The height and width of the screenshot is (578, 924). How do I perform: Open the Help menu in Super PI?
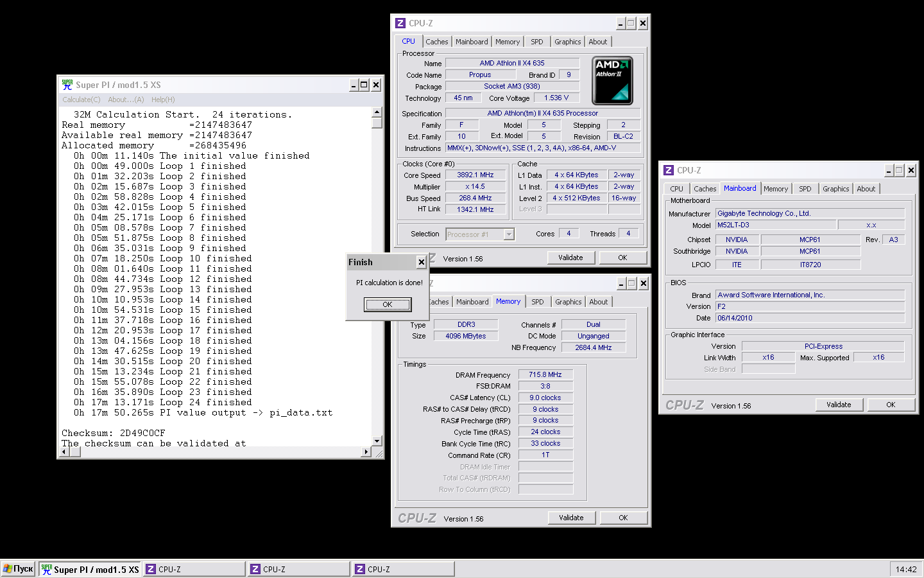coord(163,100)
